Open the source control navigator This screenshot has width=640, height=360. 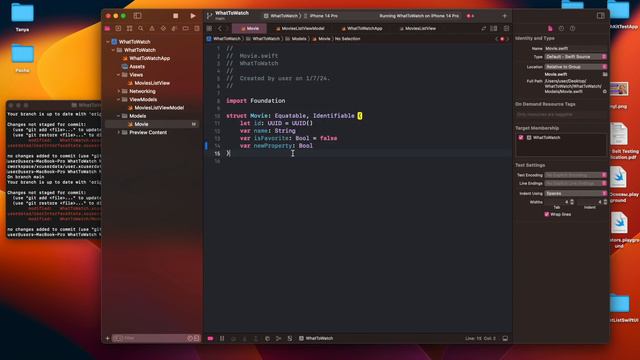[x=118, y=29]
